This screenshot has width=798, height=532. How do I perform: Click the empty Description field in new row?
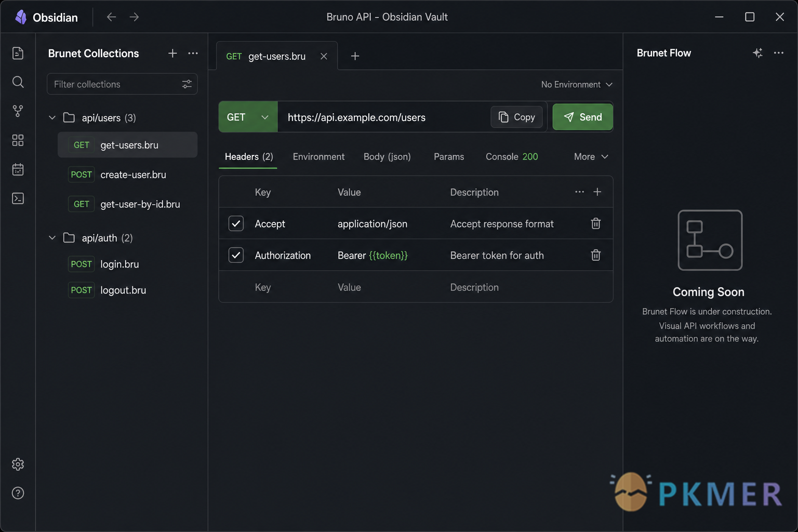coord(474,287)
